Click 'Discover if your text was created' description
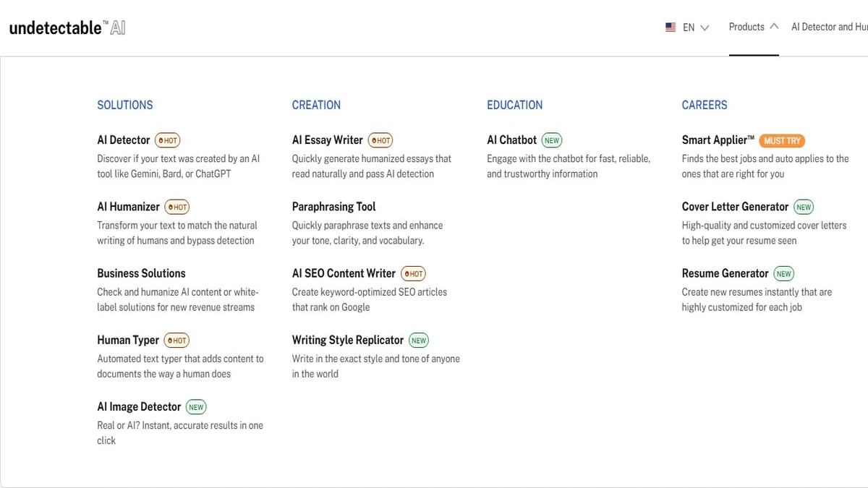The width and height of the screenshot is (868, 488). click(x=179, y=166)
